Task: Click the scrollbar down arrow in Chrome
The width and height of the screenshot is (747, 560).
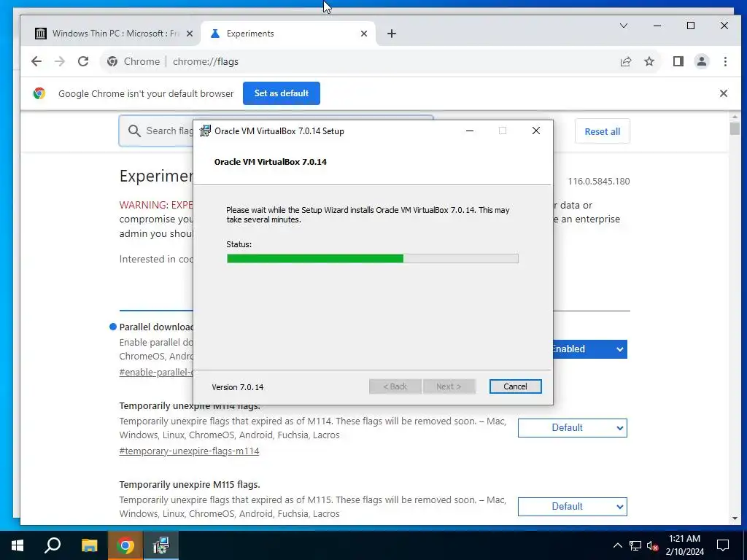Action: (734, 518)
